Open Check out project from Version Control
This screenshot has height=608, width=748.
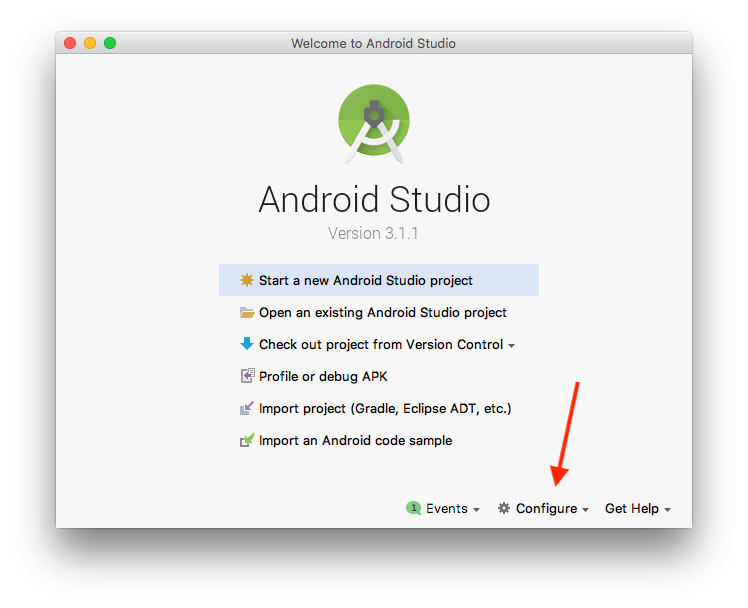click(379, 344)
